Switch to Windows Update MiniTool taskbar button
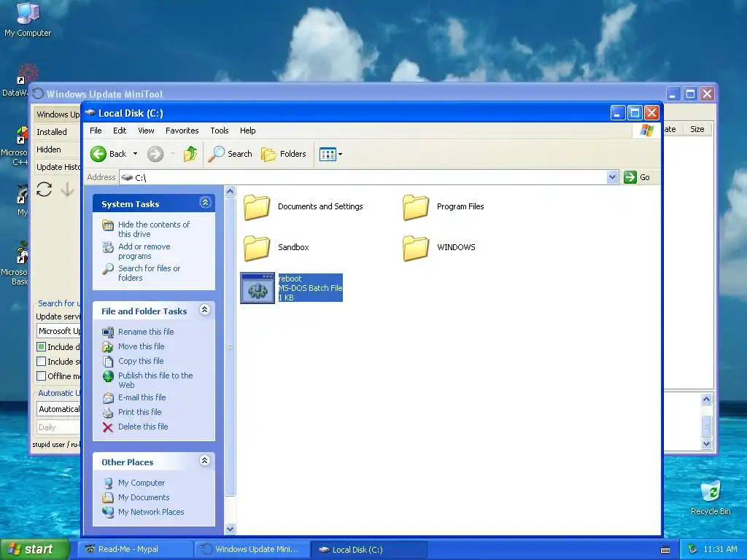The image size is (747, 560). click(x=253, y=550)
